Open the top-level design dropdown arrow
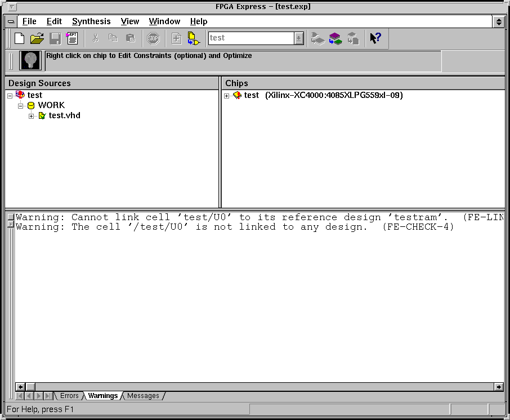Screen dimensions: 510x420 coord(299,38)
